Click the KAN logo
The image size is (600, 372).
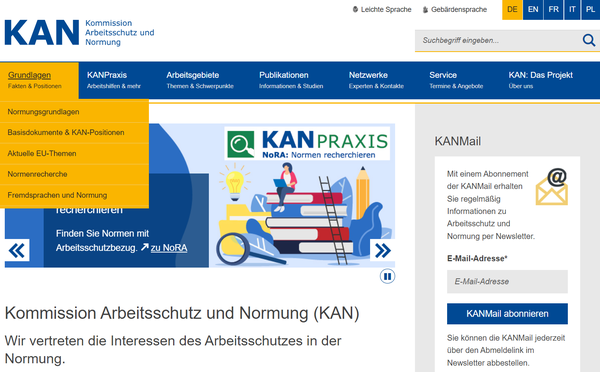click(x=80, y=33)
